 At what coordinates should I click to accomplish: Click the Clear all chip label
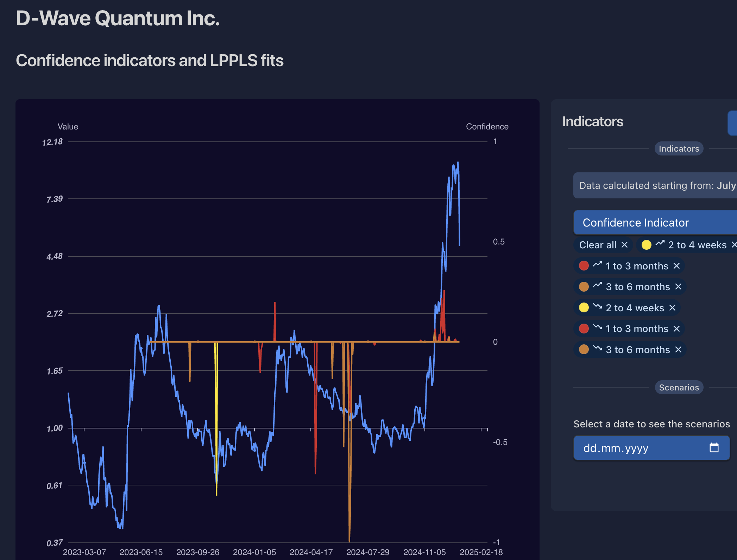point(598,245)
